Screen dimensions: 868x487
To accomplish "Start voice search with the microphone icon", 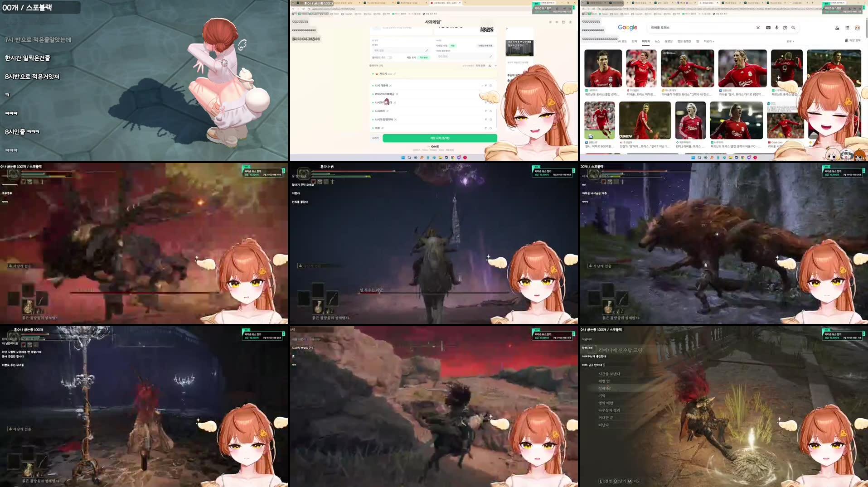I will 777,28.
